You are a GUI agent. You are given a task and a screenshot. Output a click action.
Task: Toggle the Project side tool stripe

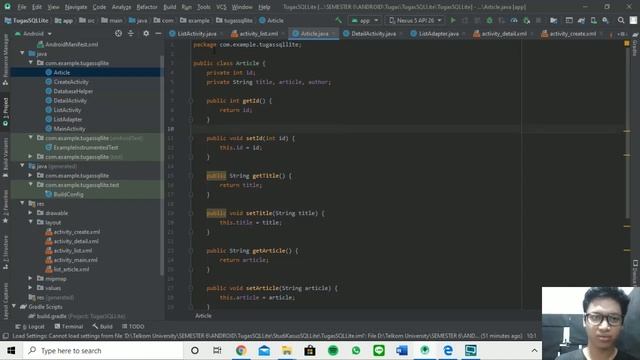point(5,111)
